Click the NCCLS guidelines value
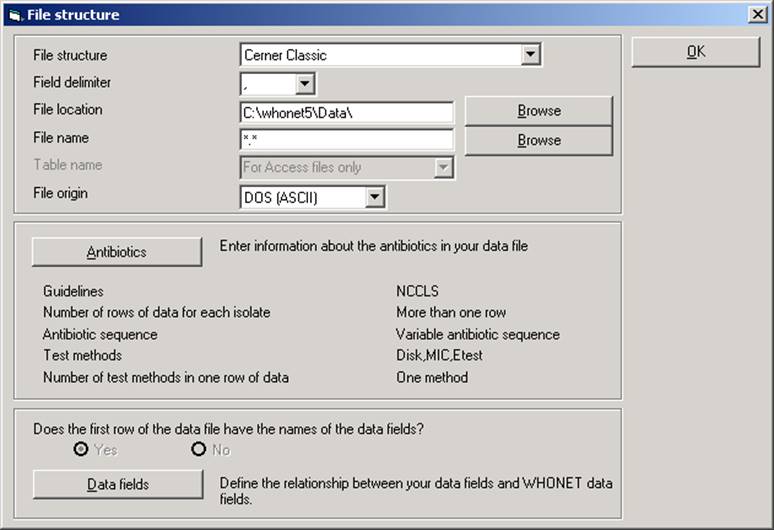 [x=417, y=291]
